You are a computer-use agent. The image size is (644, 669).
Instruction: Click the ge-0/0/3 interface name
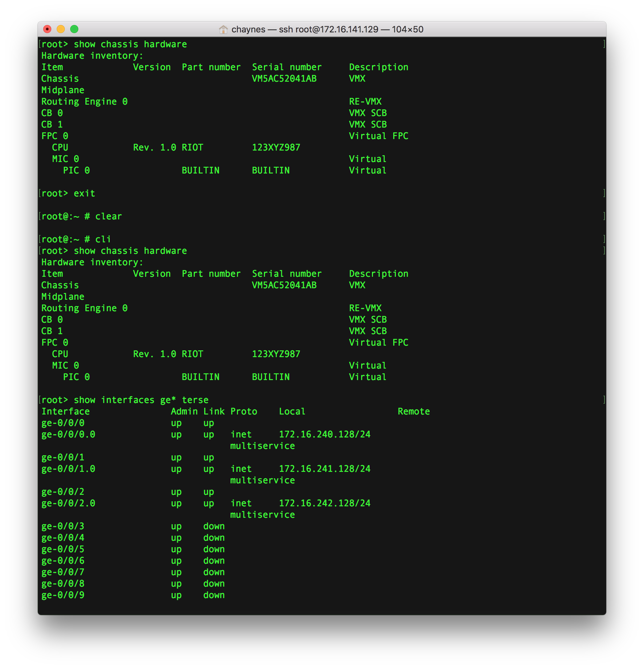coord(63,526)
